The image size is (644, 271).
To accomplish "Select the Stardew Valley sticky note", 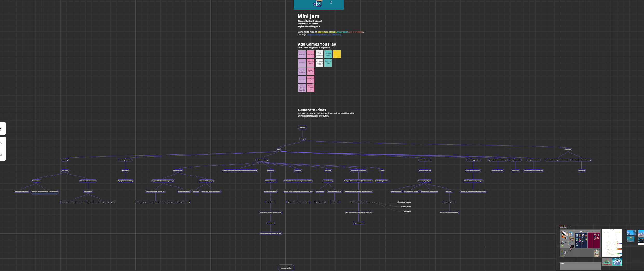I will coord(328,54).
